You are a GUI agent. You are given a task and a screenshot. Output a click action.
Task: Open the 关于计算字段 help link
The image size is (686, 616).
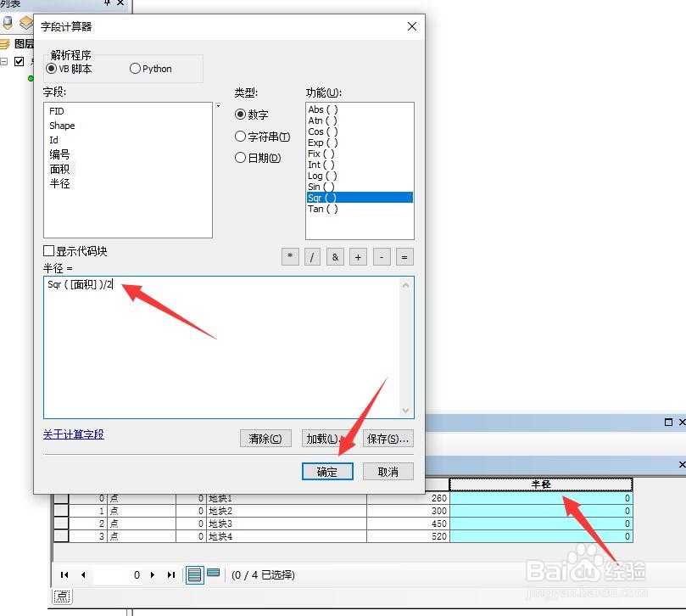coord(72,434)
